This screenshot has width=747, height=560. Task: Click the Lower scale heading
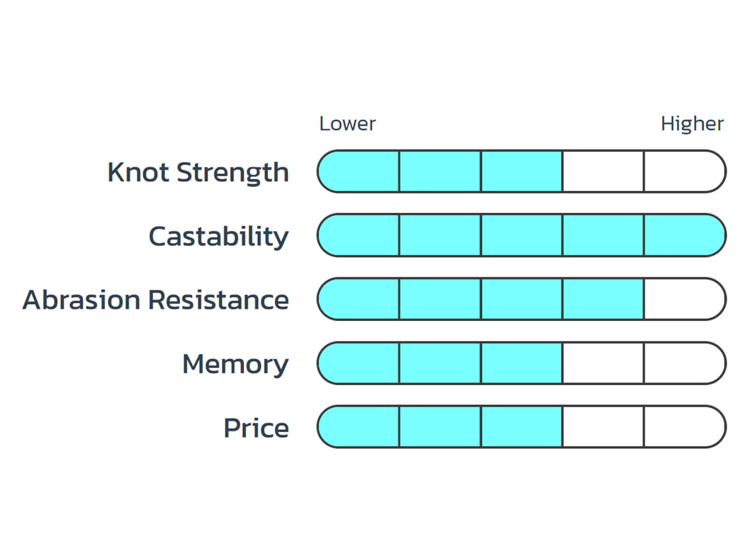pos(347,124)
